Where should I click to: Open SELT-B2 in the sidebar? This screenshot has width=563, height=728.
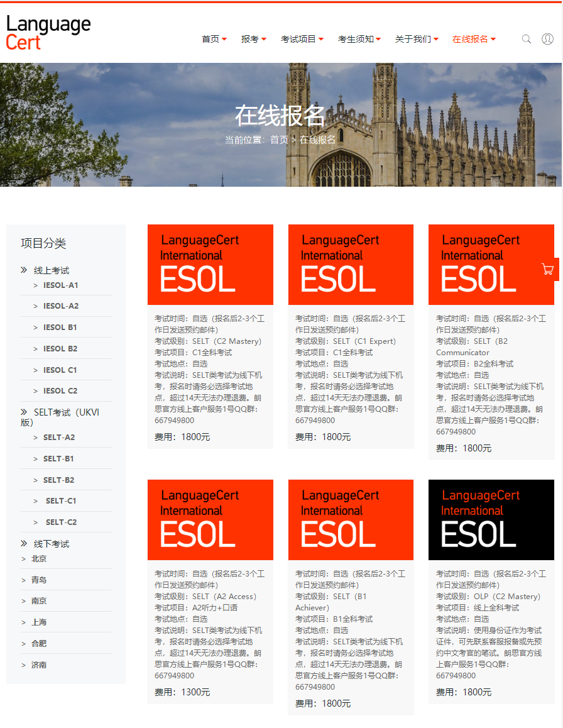coord(58,480)
